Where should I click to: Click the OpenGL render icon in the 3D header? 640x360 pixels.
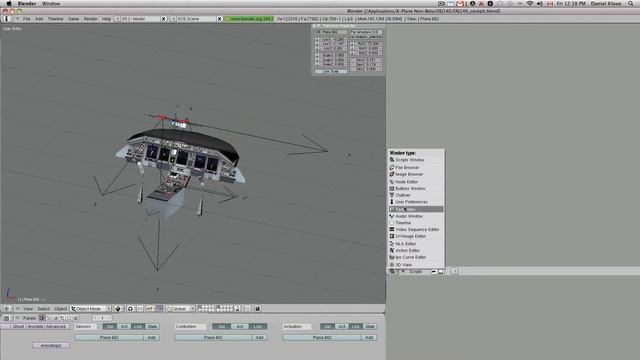(x=258, y=309)
